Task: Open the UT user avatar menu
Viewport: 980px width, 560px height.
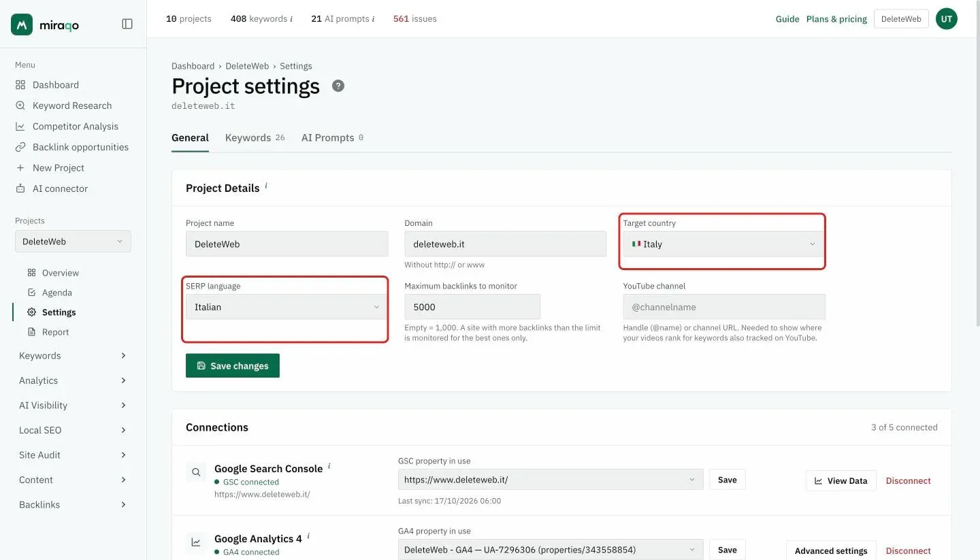Action: coord(947,19)
